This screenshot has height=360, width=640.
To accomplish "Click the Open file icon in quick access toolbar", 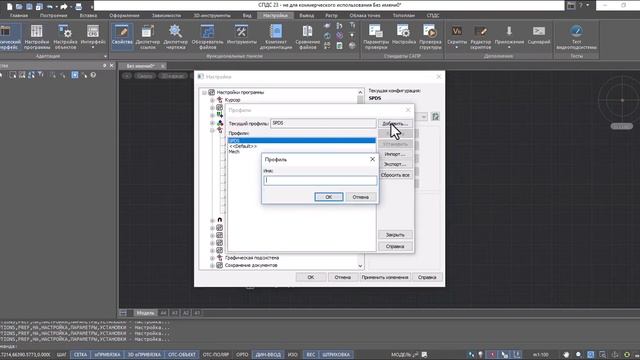I will [x=19, y=6].
